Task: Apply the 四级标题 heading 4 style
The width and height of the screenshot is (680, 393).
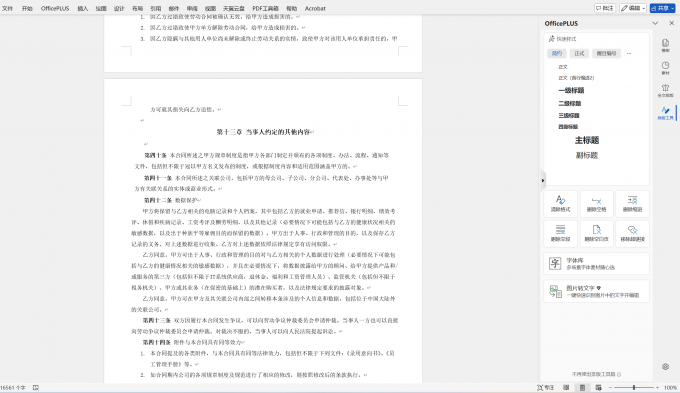Action: tap(568, 127)
